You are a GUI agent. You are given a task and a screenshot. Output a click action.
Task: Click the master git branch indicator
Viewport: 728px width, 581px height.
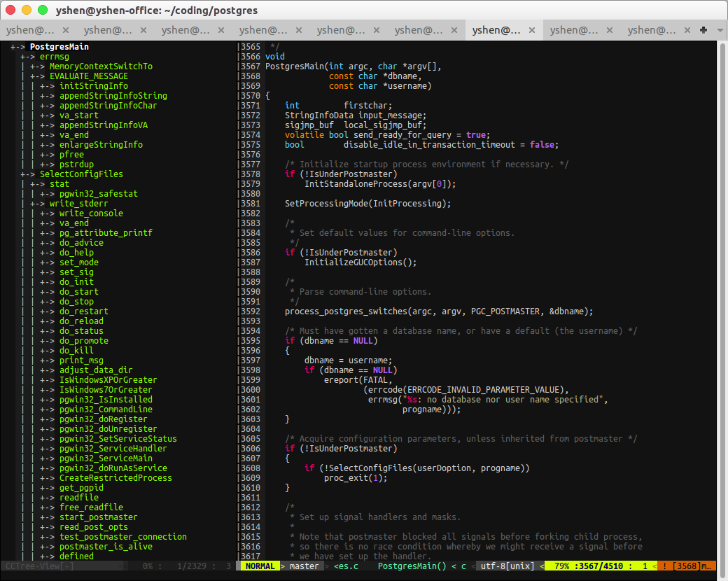[304, 566]
